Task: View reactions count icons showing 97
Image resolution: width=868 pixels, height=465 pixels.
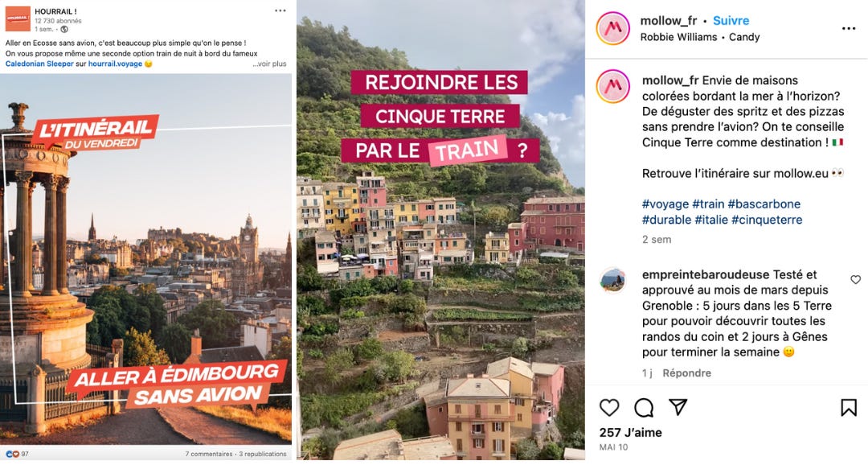Action: (x=17, y=454)
